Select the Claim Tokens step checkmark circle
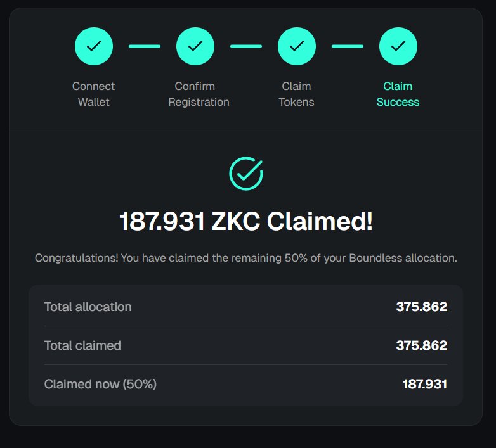The image size is (496, 448). [297, 46]
